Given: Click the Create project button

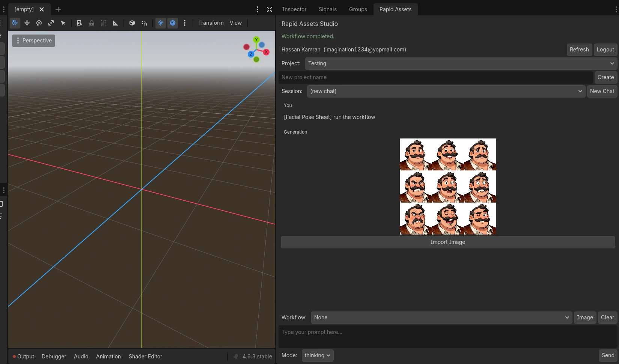Looking at the screenshot, I should point(606,77).
